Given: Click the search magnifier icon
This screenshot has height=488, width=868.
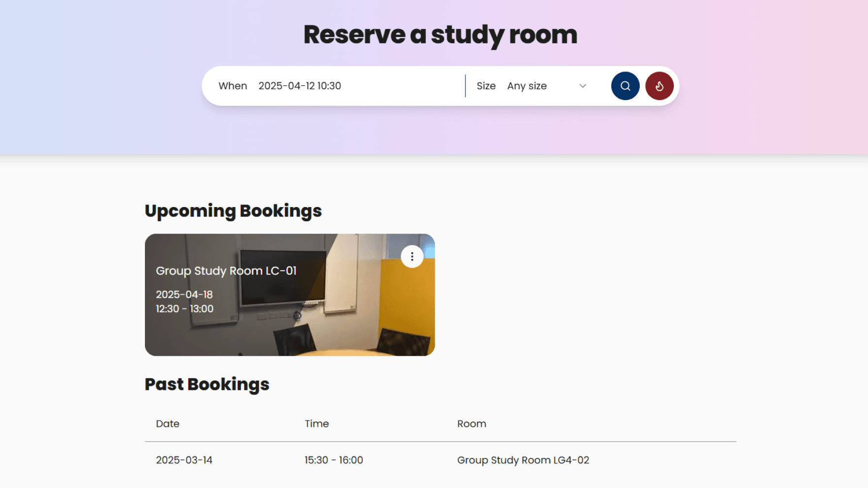Looking at the screenshot, I should tap(625, 85).
